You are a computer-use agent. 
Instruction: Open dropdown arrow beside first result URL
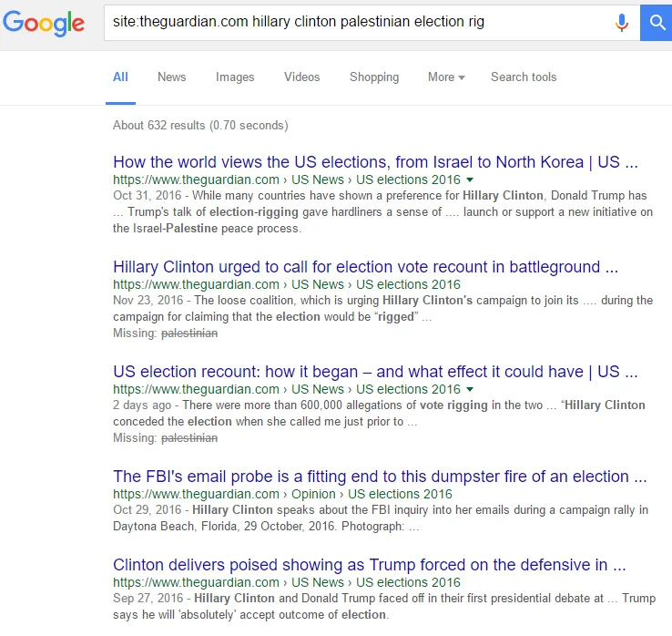point(470,180)
